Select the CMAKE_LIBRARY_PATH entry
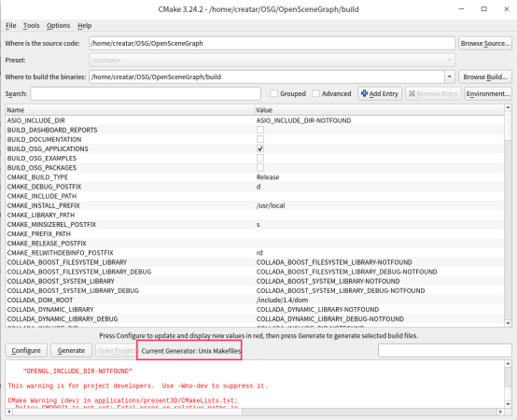 click(41, 215)
